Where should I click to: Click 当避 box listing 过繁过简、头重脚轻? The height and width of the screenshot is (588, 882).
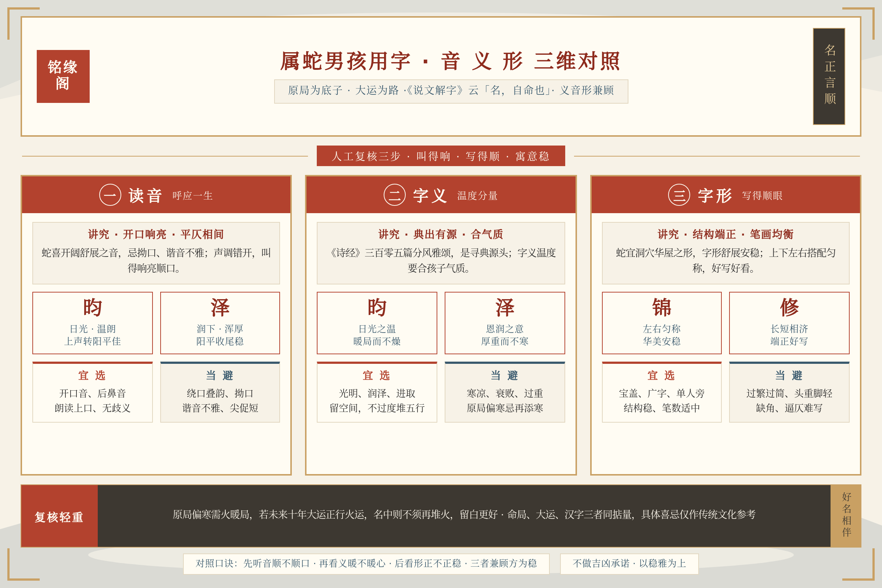pyautogui.click(x=789, y=392)
